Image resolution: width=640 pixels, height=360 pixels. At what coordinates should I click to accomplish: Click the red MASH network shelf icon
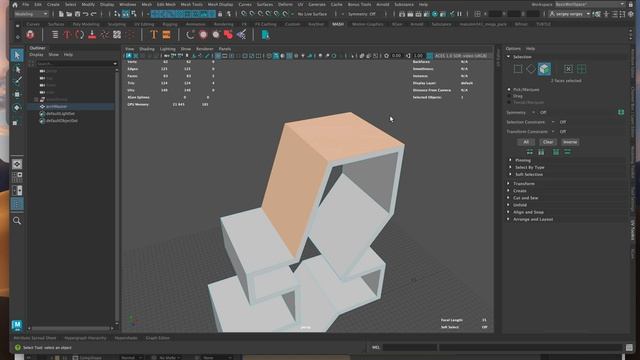coord(30,35)
